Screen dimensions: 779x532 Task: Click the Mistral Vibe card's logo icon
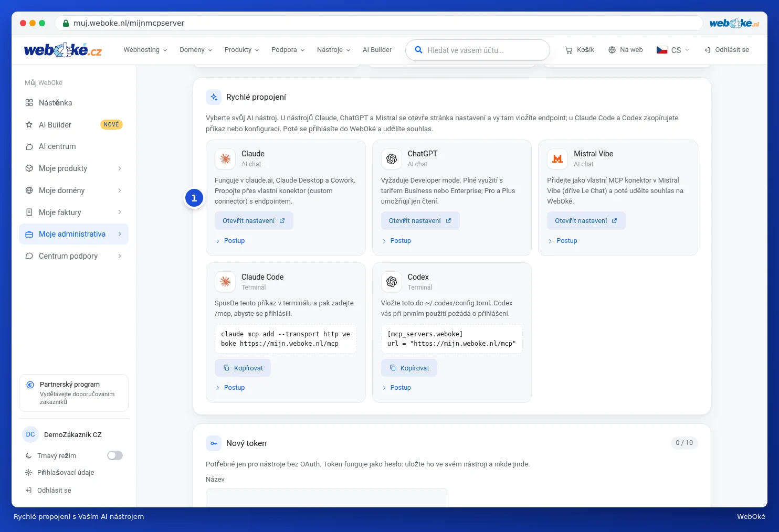point(557,159)
